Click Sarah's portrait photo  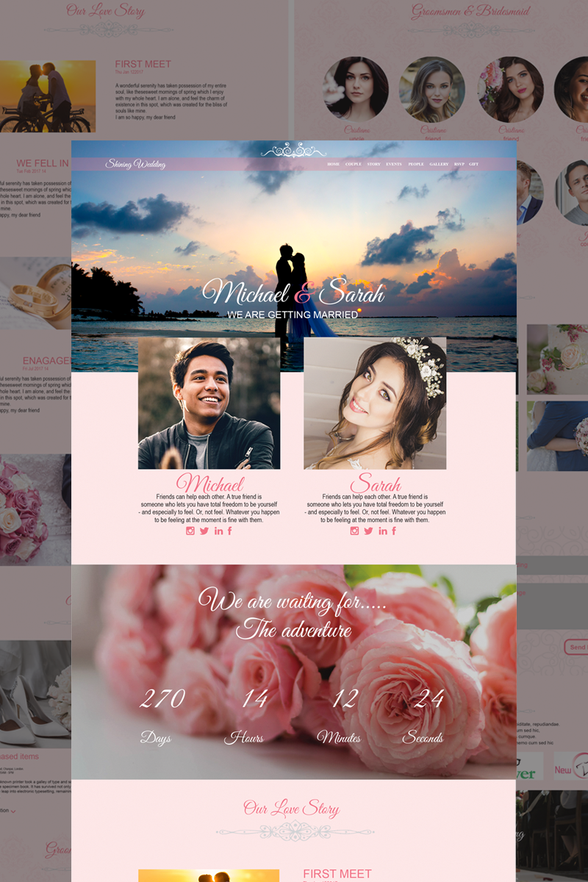pyautogui.click(x=375, y=403)
